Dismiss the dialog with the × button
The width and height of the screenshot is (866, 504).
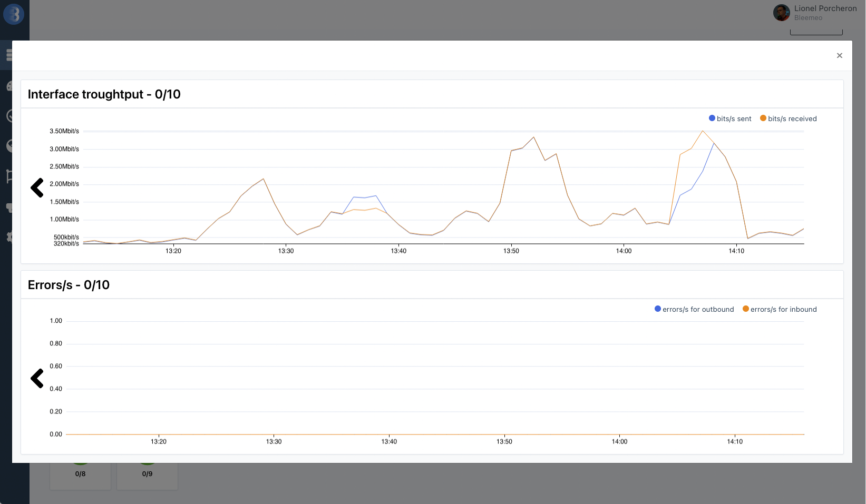tap(839, 55)
